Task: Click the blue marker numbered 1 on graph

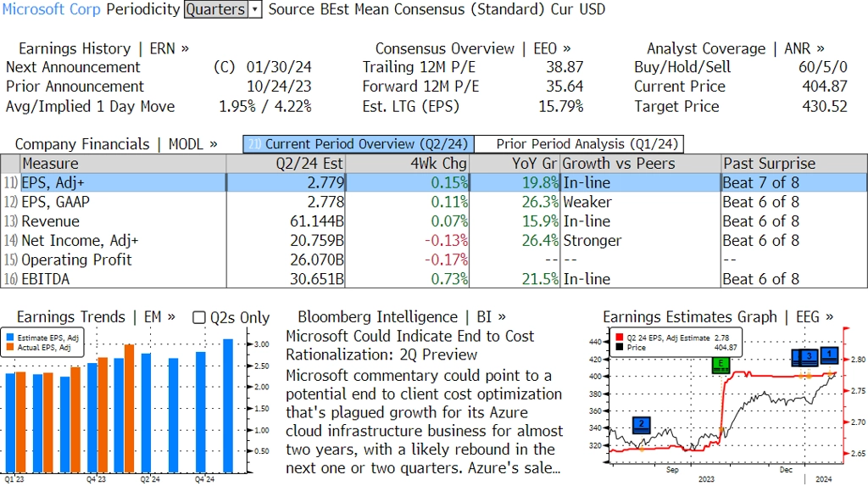Action: click(829, 355)
